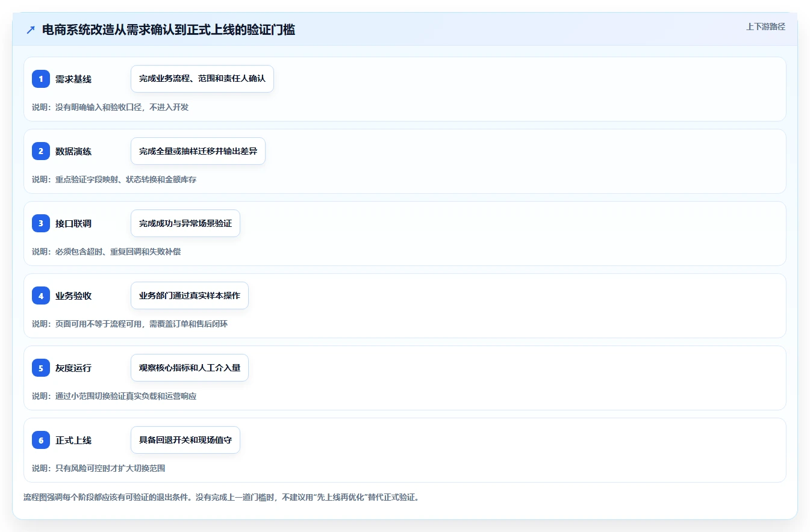
Task: Select the step 1 number badge
Action: coord(41,79)
